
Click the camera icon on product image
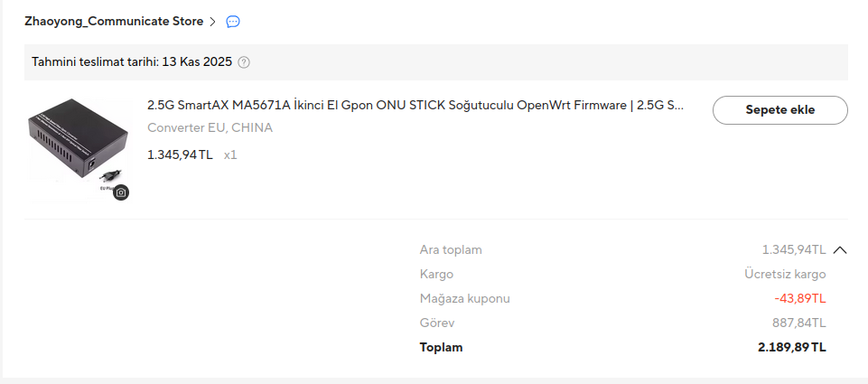pos(121,192)
